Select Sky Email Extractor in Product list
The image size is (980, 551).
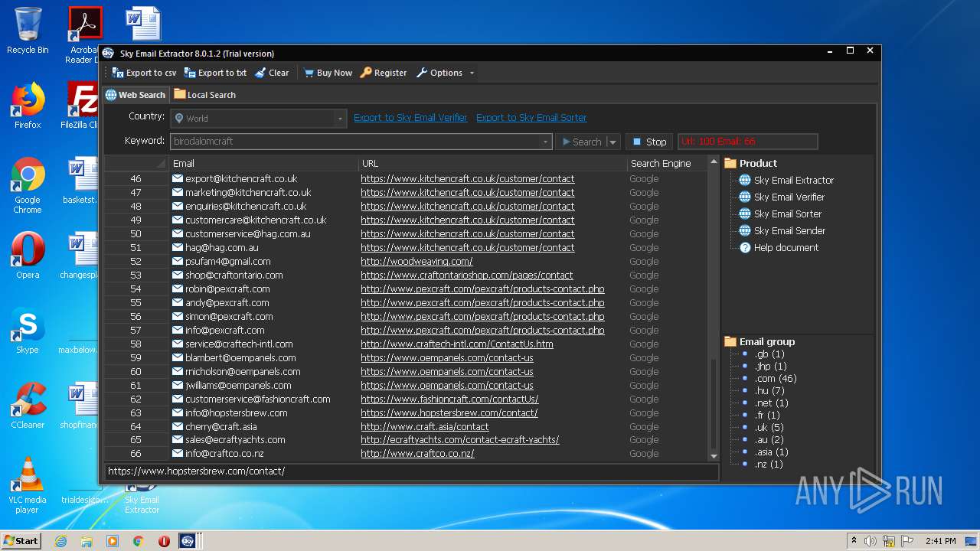793,181
